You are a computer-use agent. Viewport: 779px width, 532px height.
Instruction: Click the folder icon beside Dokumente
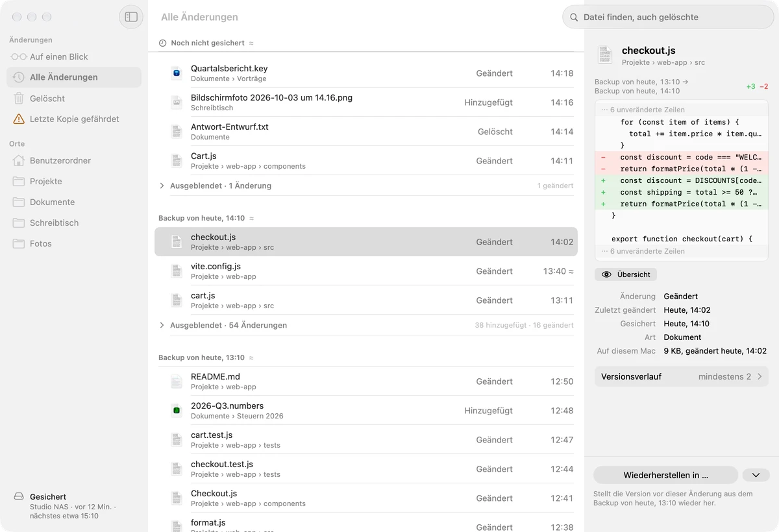[x=19, y=202]
